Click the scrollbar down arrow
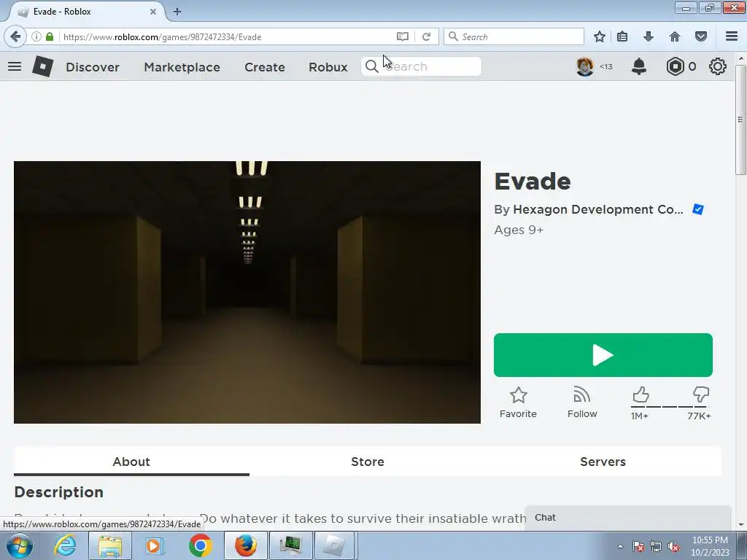Image resolution: width=747 pixels, height=560 pixels. [x=740, y=524]
